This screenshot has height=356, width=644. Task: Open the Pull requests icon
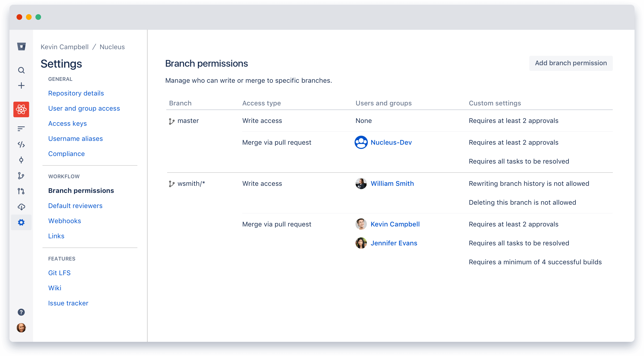click(21, 191)
